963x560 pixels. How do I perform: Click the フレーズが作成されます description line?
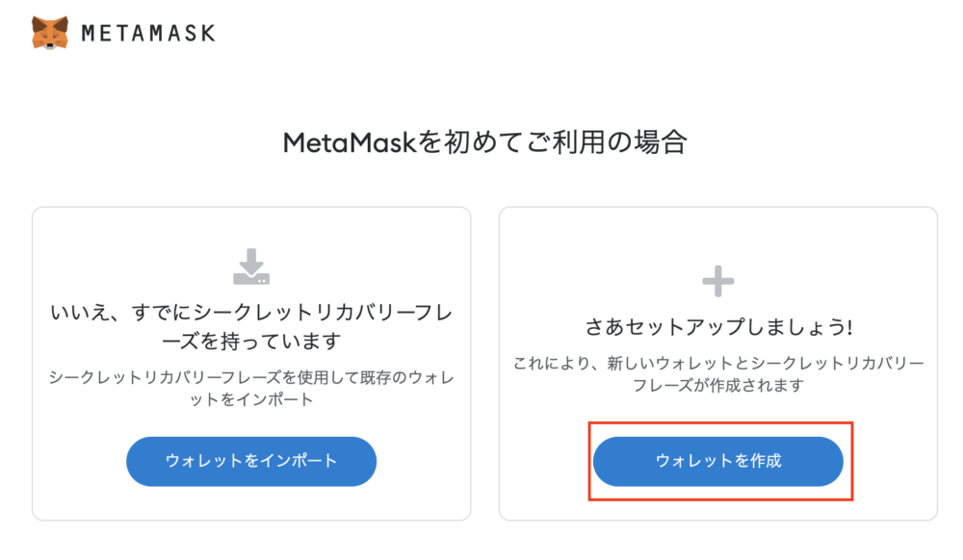click(x=718, y=385)
